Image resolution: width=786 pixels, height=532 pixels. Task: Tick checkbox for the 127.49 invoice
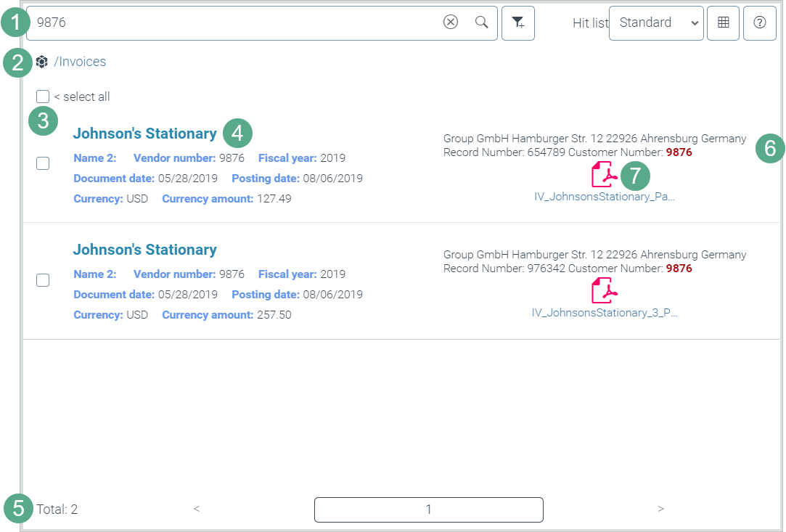coord(43,164)
